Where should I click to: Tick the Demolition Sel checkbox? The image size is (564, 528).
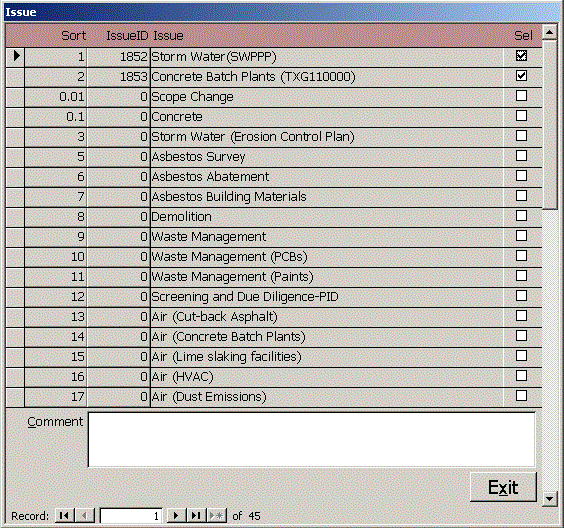521,216
